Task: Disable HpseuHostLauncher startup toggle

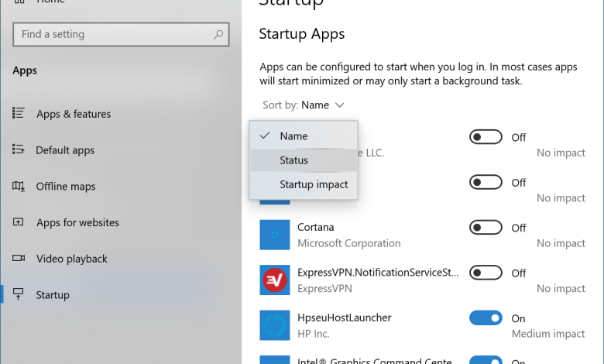Action: (486, 318)
